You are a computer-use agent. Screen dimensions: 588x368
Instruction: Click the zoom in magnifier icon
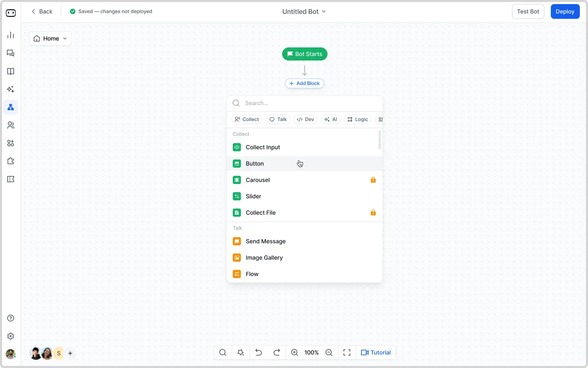[x=294, y=352]
